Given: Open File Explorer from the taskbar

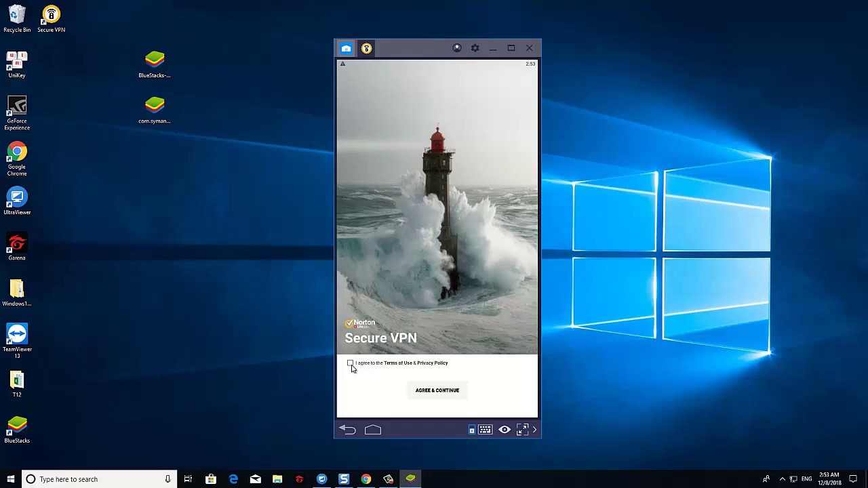Looking at the screenshot, I should pyautogui.click(x=277, y=479).
